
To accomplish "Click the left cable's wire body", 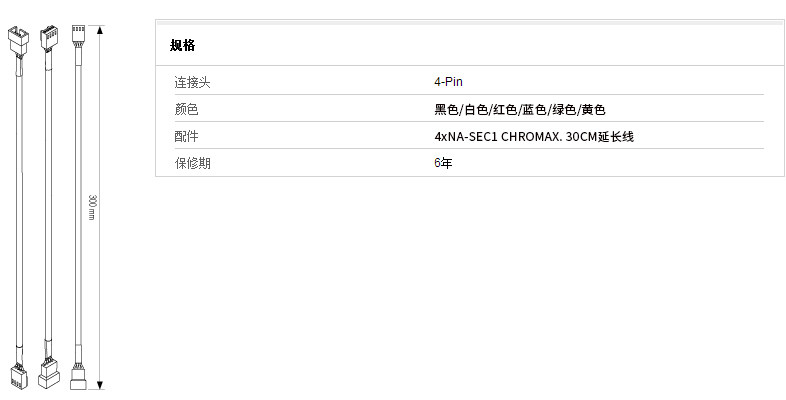I will tap(17, 200).
